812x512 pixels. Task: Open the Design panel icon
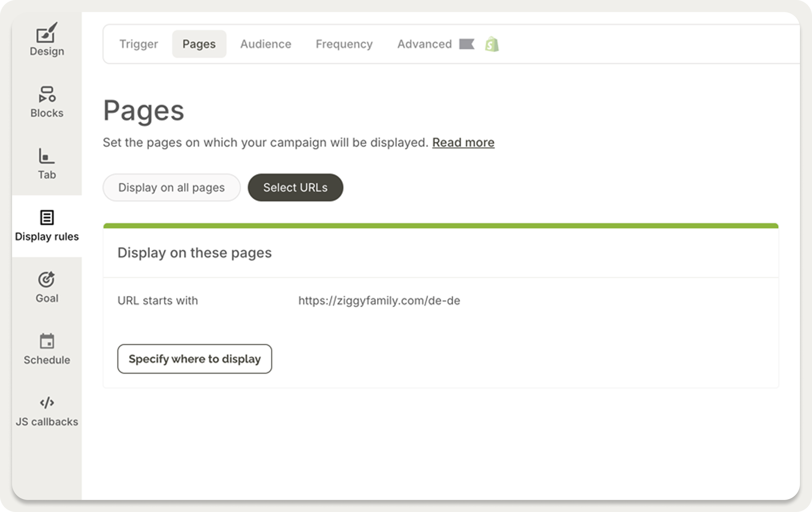pyautogui.click(x=47, y=33)
